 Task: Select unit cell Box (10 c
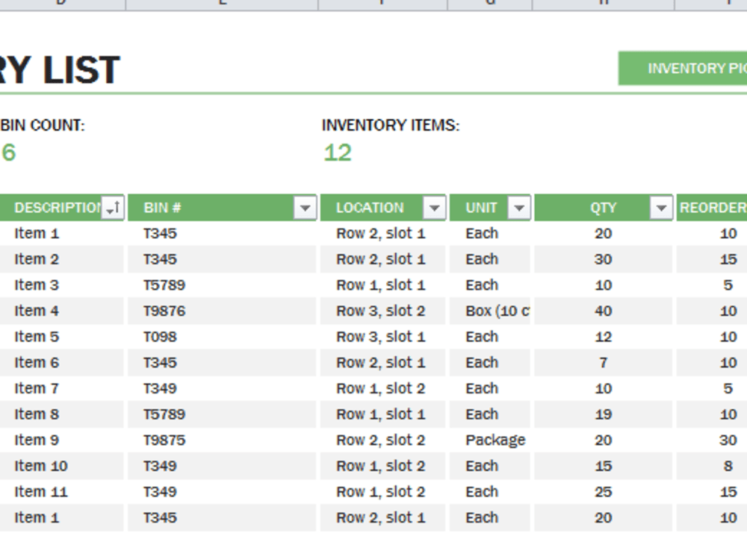[x=490, y=311]
